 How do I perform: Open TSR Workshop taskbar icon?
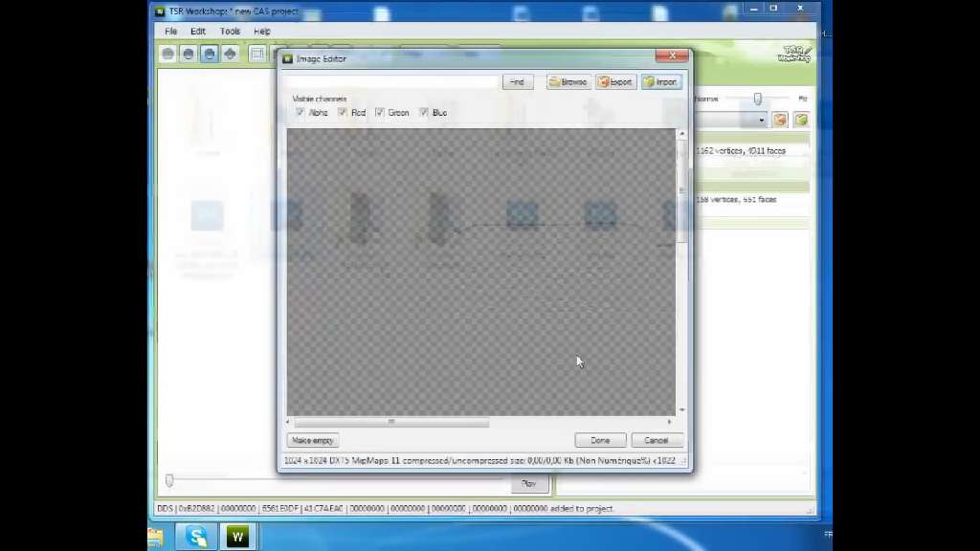click(236, 537)
